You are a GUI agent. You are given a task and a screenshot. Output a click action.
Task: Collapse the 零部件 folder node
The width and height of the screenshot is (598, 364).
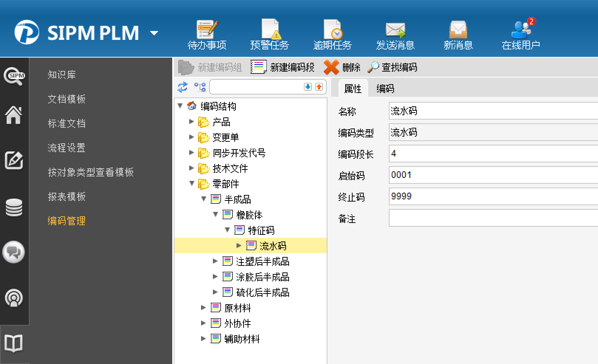point(191,183)
